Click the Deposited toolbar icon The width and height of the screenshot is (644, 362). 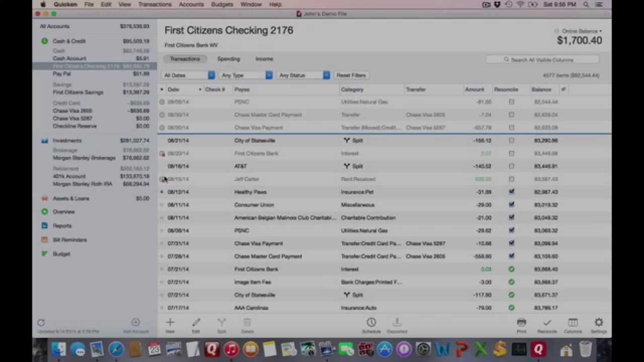(397, 322)
